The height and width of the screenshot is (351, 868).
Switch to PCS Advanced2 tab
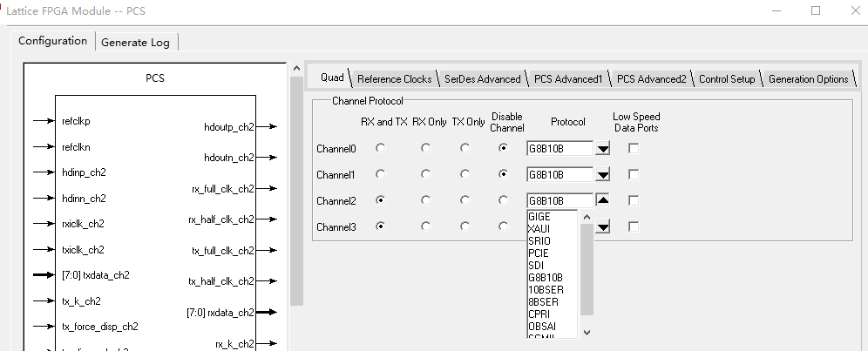click(652, 79)
